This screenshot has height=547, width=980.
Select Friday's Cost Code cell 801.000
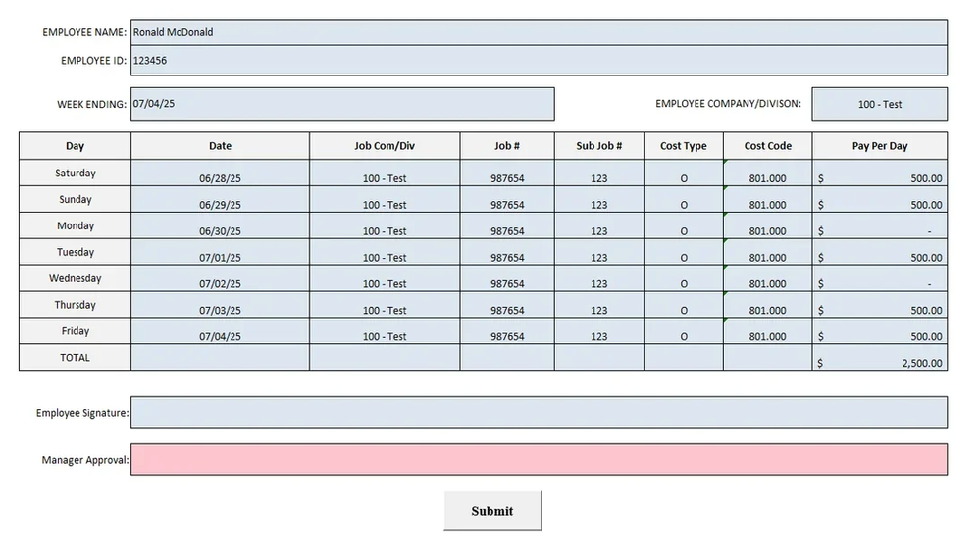[767, 331]
